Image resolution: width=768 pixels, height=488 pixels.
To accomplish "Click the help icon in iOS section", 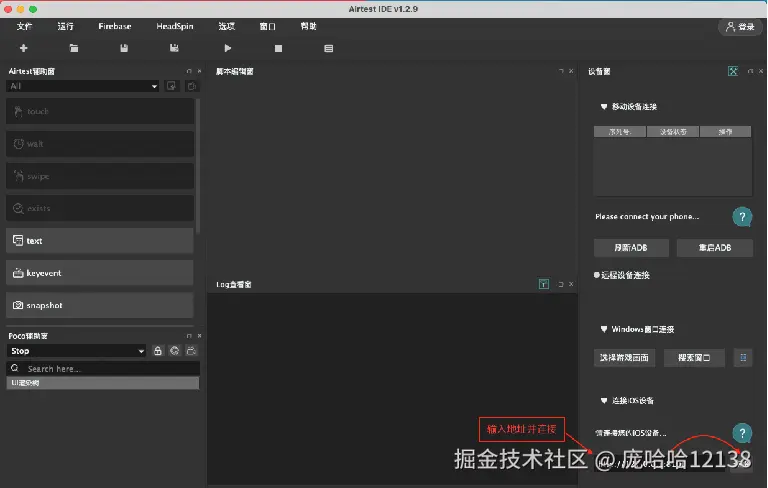I will tap(742, 433).
